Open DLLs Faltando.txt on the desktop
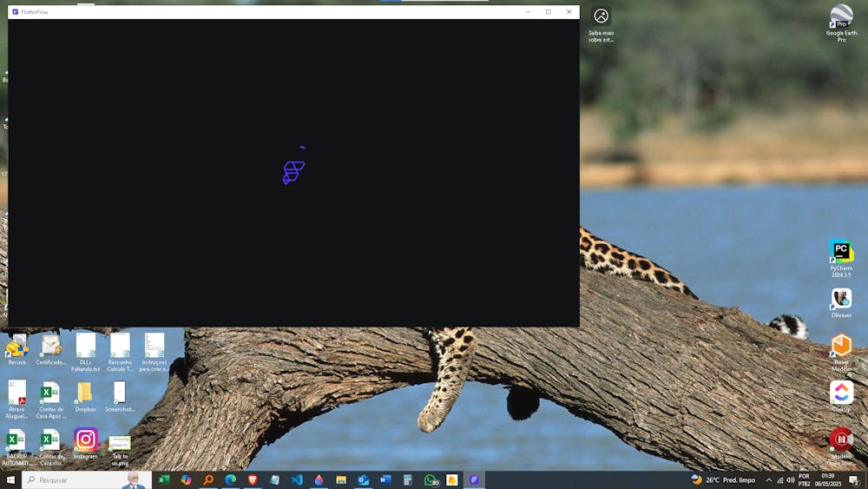This screenshot has height=489, width=868. pyautogui.click(x=85, y=353)
